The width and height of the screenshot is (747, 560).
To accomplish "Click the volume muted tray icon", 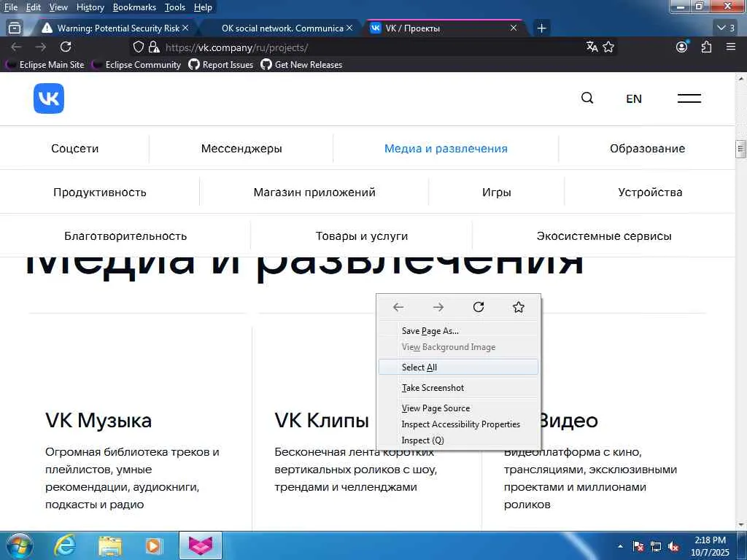I will [x=673, y=547].
